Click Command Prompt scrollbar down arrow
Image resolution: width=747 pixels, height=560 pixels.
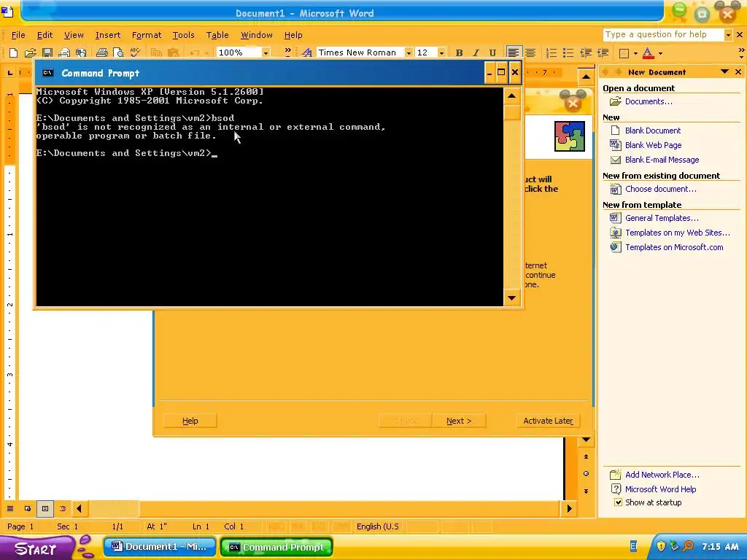click(511, 298)
